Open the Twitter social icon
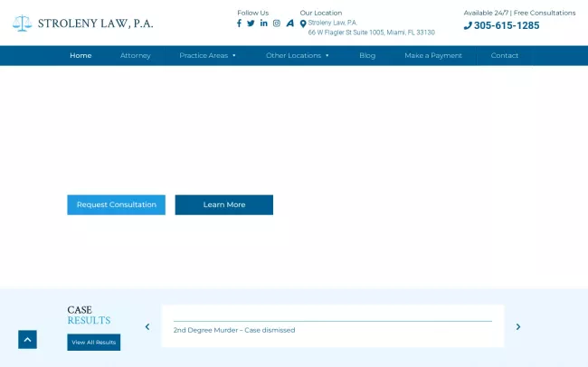Screen dimensions: 588x367 (x=251, y=24)
